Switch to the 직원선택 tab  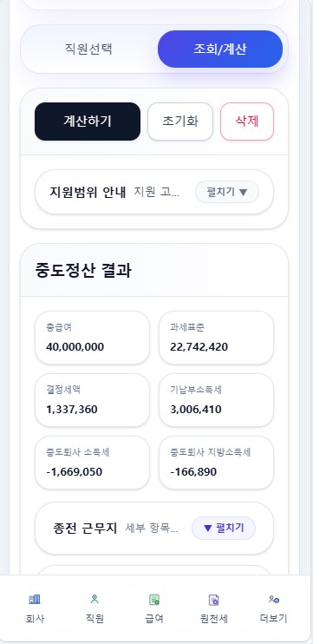coord(88,49)
